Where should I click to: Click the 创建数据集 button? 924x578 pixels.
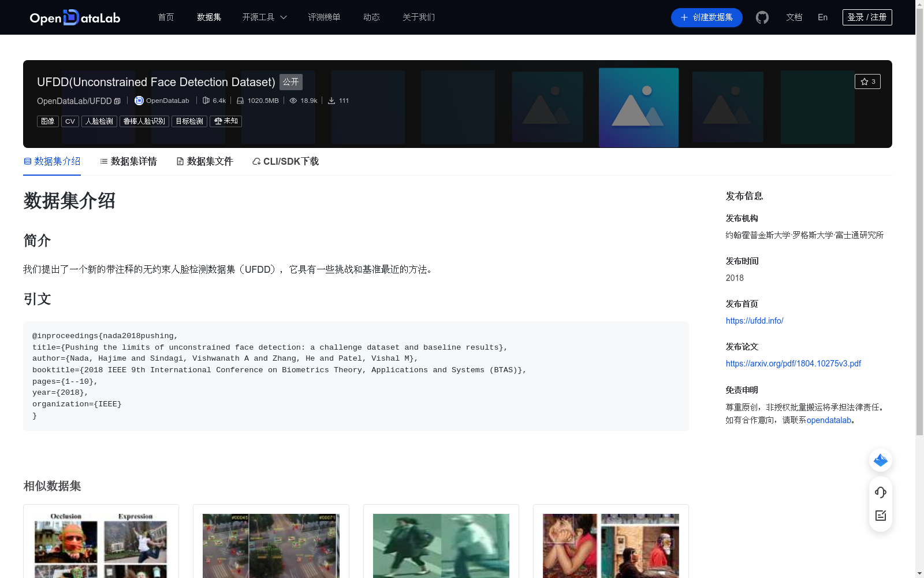click(x=706, y=17)
